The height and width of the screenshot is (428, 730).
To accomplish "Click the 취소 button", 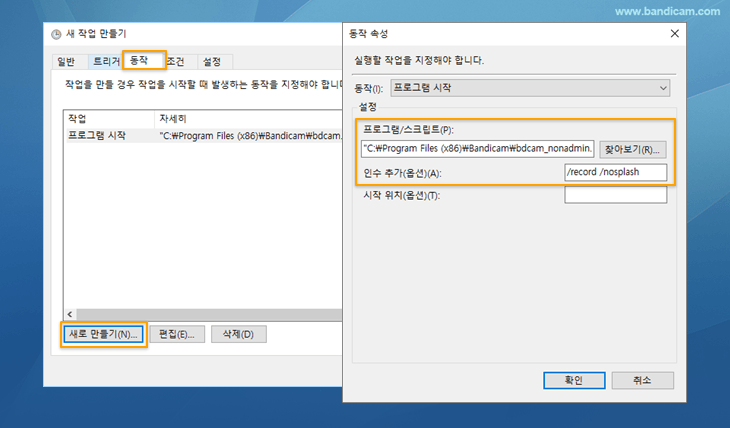I will pos(642,380).
